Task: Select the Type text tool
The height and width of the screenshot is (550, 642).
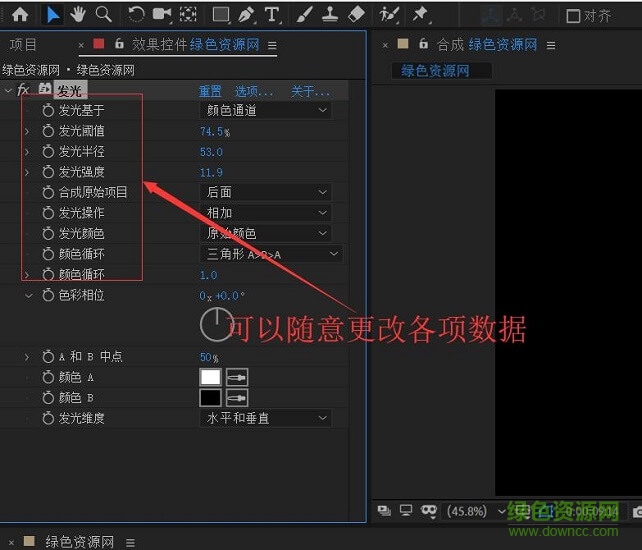Action: coord(271,15)
